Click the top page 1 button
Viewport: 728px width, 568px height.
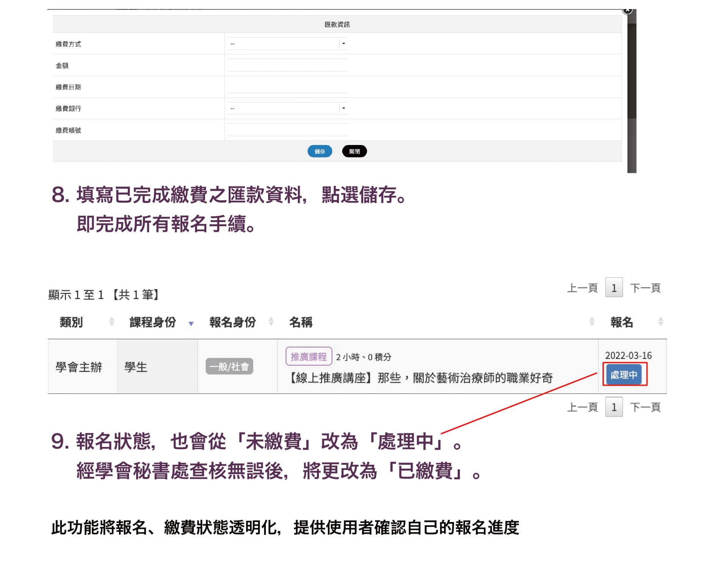tap(614, 287)
